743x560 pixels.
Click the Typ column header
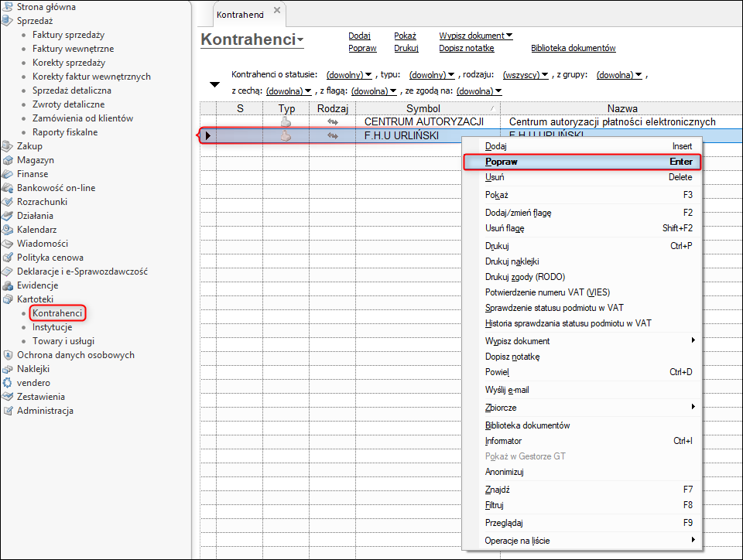coord(286,108)
